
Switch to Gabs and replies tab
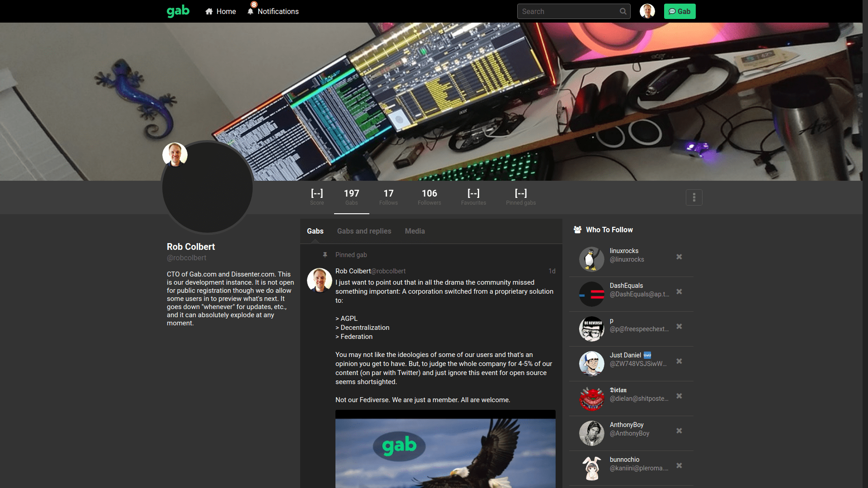[364, 231]
